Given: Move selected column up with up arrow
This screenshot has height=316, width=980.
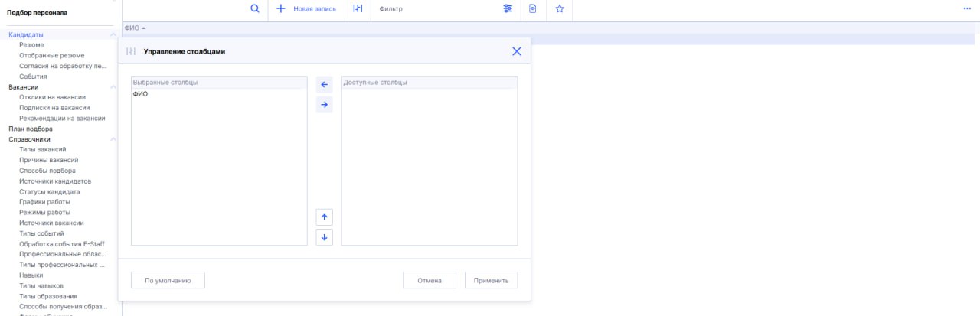Looking at the screenshot, I should pyautogui.click(x=324, y=217).
